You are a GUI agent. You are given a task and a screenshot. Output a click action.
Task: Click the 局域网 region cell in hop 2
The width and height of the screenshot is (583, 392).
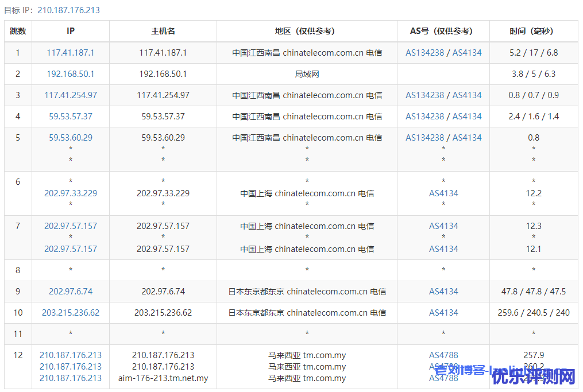(x=307, y=74)
